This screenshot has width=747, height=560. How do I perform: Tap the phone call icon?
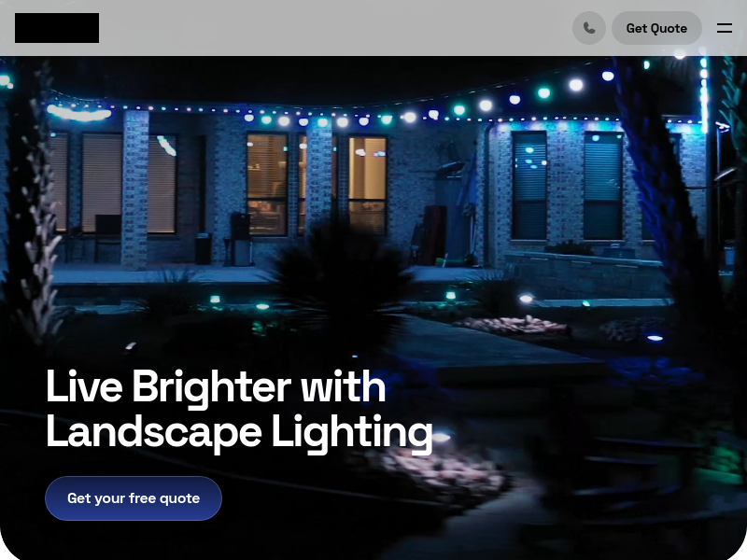[x=589, y=28]
